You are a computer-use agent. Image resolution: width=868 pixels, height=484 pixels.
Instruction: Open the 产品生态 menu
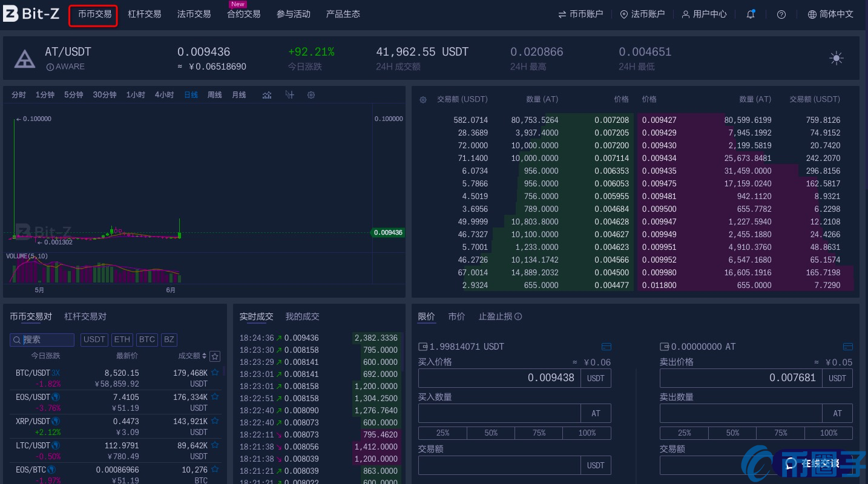click(343, 14)
